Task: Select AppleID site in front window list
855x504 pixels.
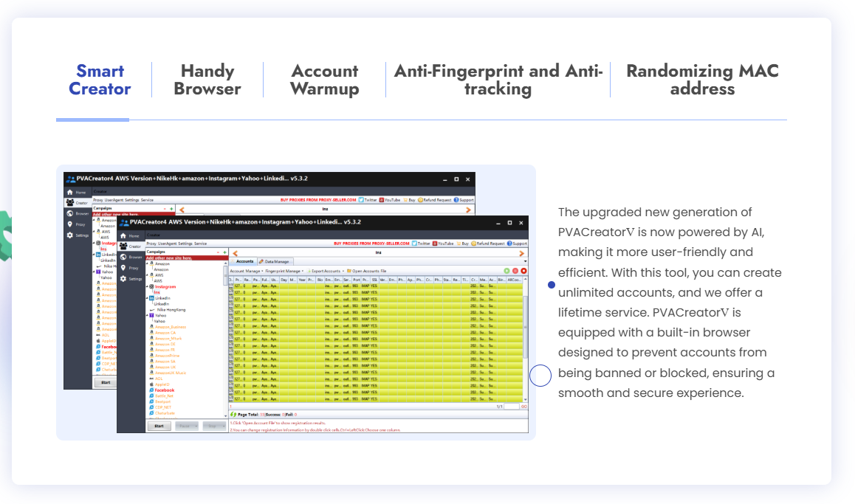Action: coord(162,384)
